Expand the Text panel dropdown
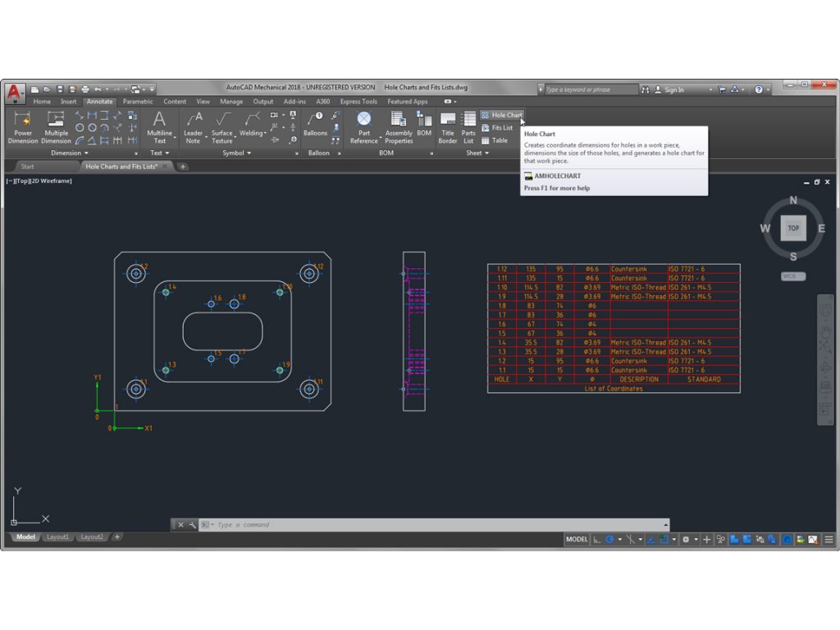840x630 pixels. [160, 153]
